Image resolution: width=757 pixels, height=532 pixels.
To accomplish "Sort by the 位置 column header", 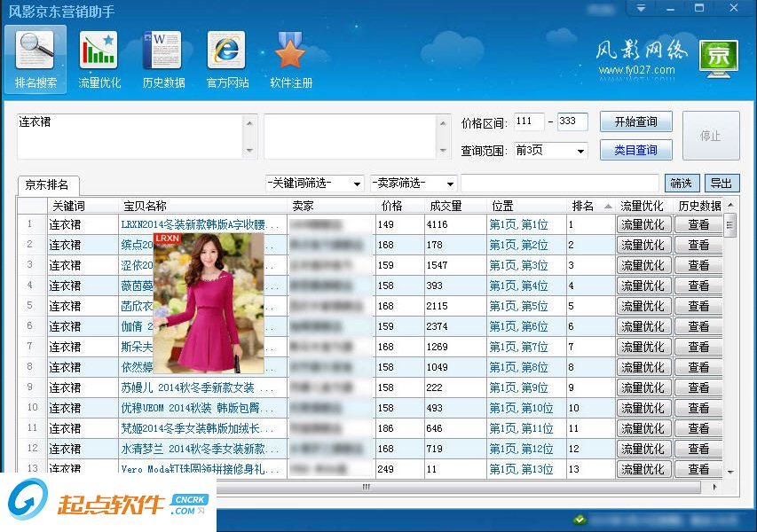I will pos(527,206).
